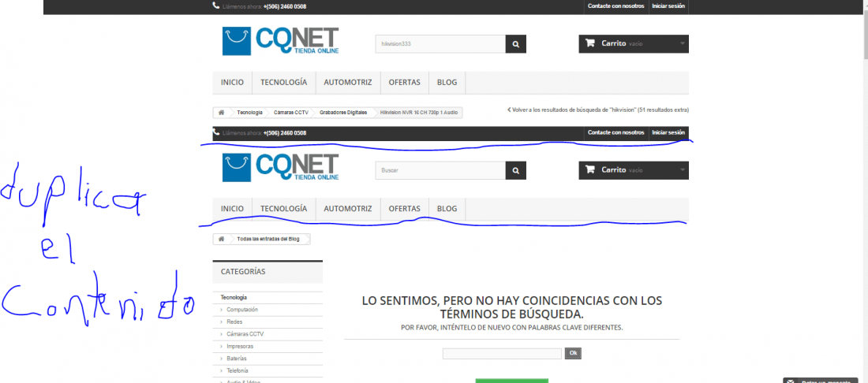Expand Computación category arrow

[222, 310]
